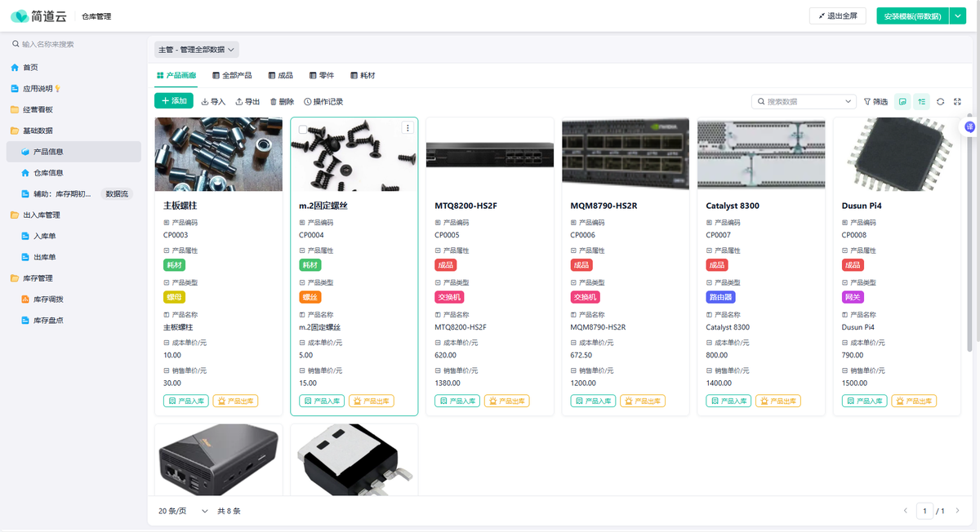Switch to the 全部产品 tab

(x=232, y=75)
